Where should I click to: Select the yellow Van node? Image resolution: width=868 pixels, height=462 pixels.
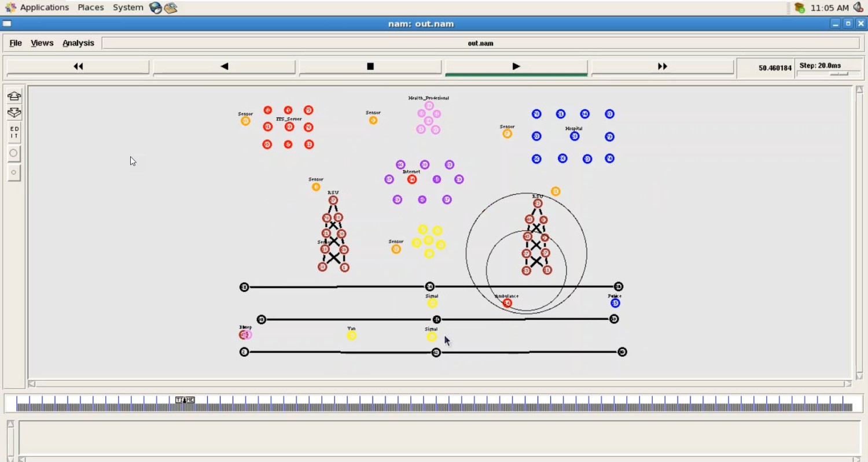[351, 335]
